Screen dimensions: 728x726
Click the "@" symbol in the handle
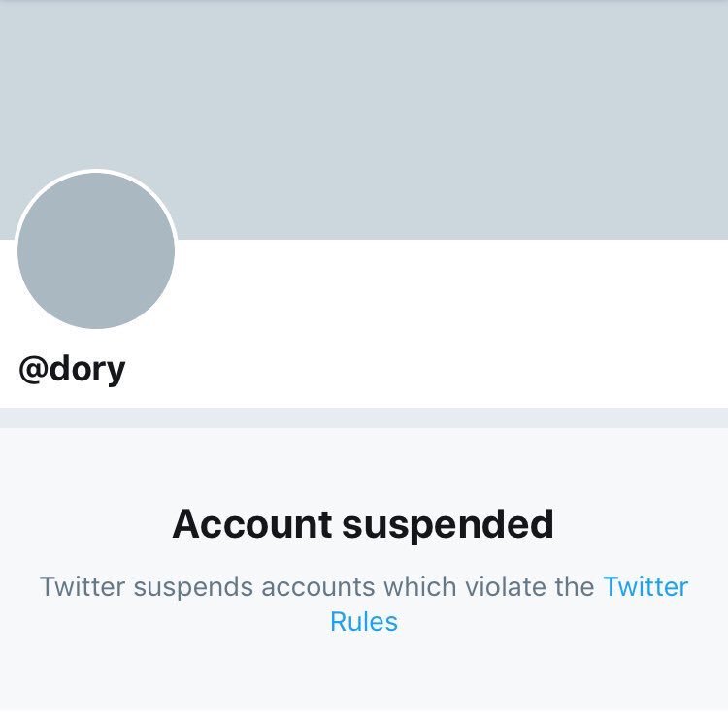pyautogui.click(x=32, y=370)
